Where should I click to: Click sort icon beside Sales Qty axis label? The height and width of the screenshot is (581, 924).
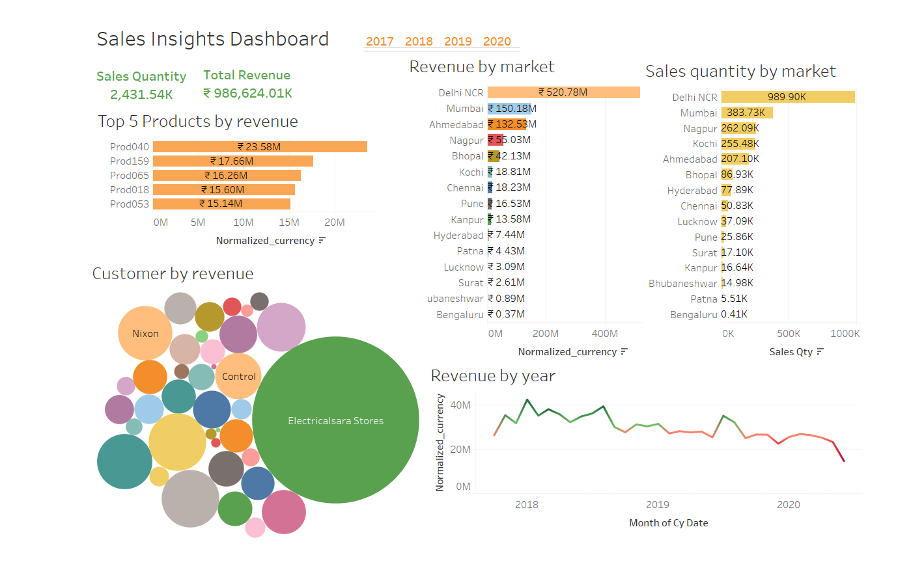[820, 351]
